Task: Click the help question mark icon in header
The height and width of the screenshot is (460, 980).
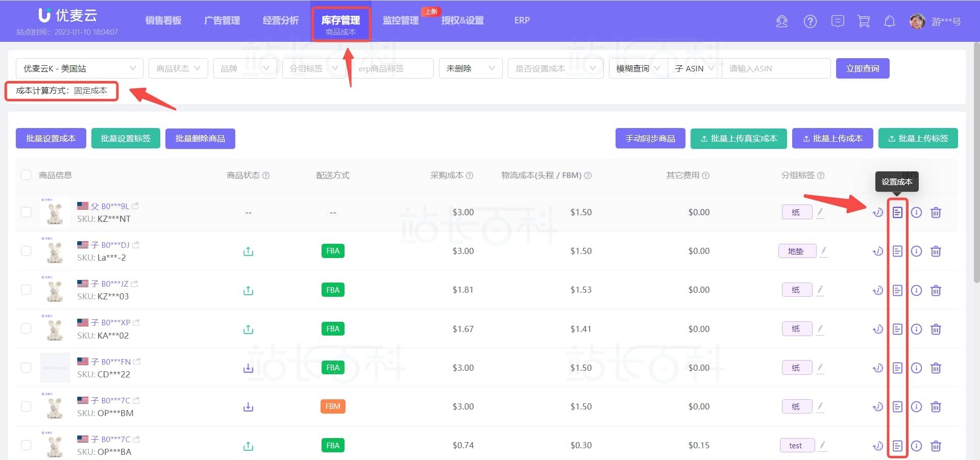Action: [810, 21]
